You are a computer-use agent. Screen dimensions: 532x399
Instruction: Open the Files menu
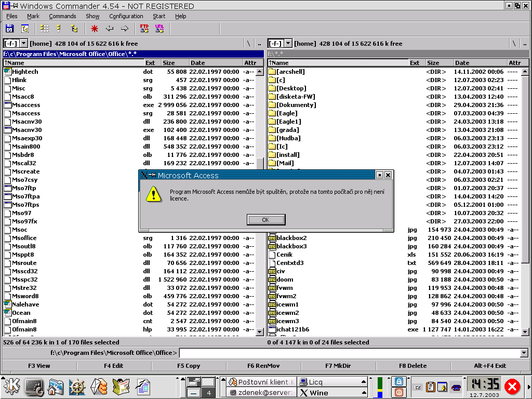pyautogui.click(x=12, y=16)
